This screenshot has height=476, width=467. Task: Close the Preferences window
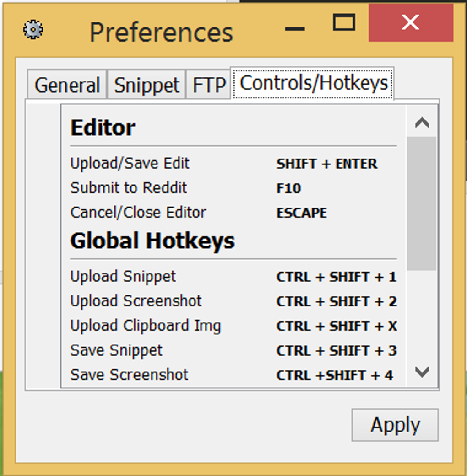click(410, 22)
